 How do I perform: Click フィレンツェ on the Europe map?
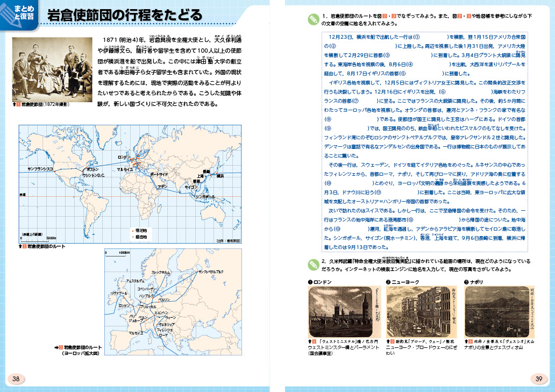pyautogui.click(x=165, y=330)
